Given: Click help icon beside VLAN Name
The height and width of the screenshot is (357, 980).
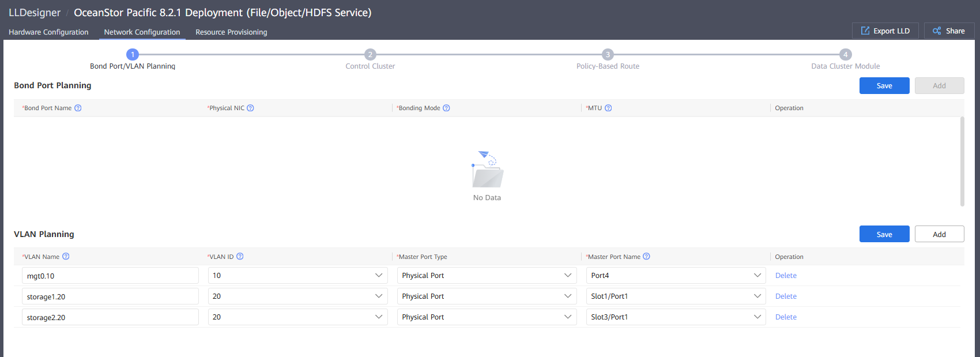Looking at the screenshot, I should click(x=66, y=257).
